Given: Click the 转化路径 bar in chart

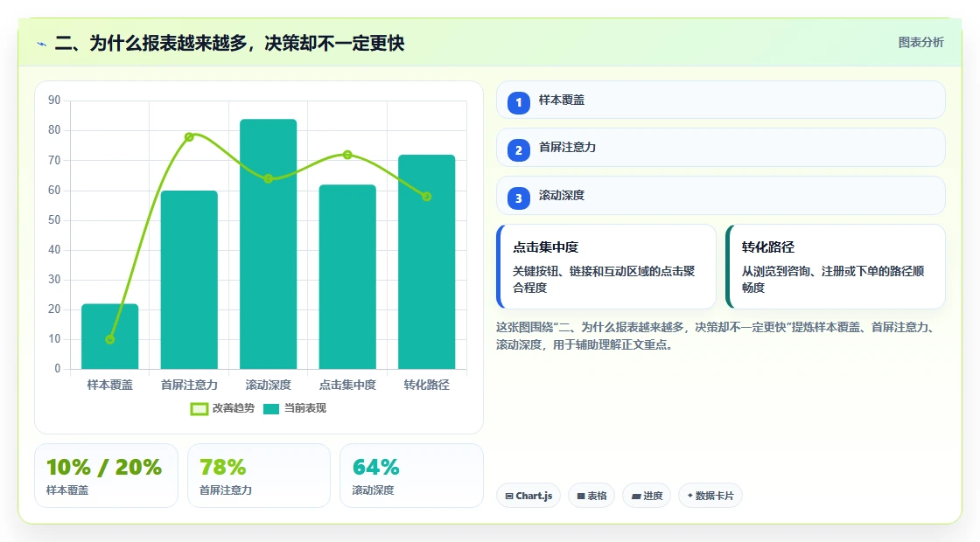Looking at the screenshot, I should coord(427,262).
